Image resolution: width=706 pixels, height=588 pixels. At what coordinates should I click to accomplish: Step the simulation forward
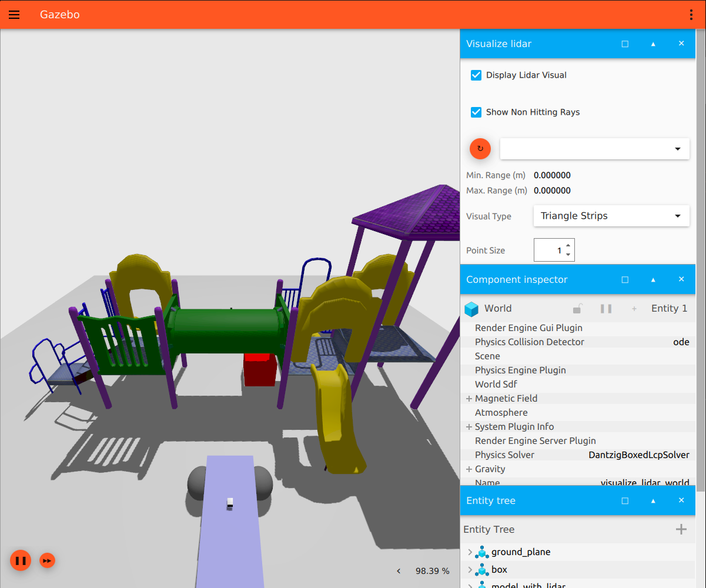click(x=48, y=560)
